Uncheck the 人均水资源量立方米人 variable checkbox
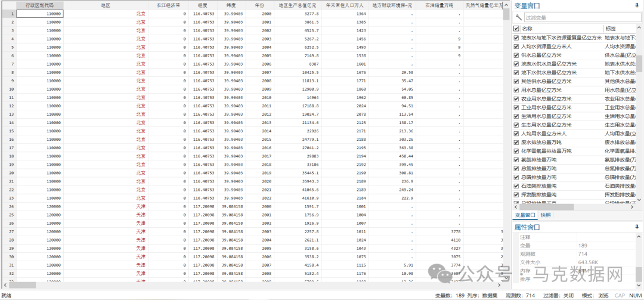This screenshot has width=644, height=300. click(x=516, y=46)
